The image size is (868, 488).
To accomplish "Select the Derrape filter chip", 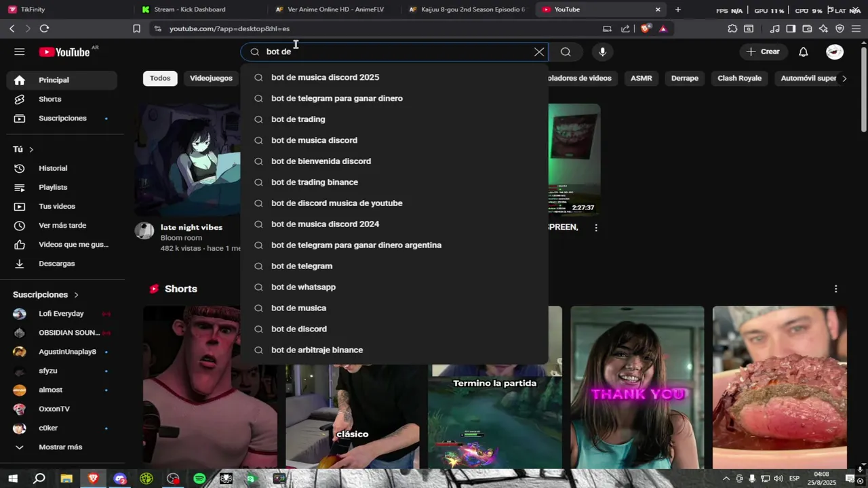I will click(685, 78).
